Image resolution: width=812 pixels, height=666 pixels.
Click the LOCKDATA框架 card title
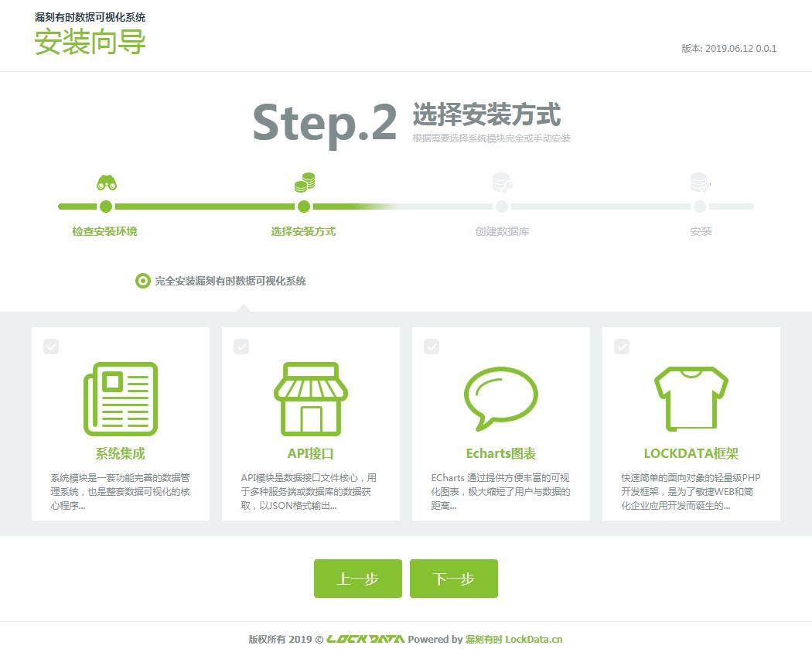(x=691, y=453)
